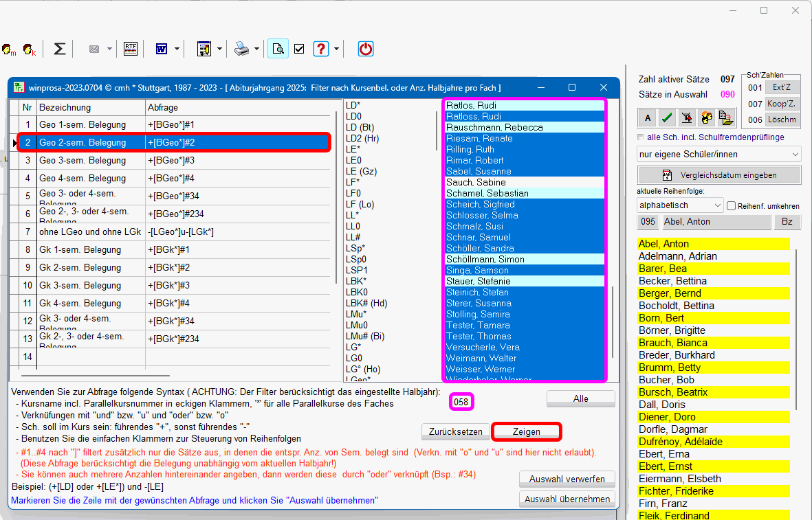Select the 'Gk 2-sem. Belegung' row

point(83,267)
